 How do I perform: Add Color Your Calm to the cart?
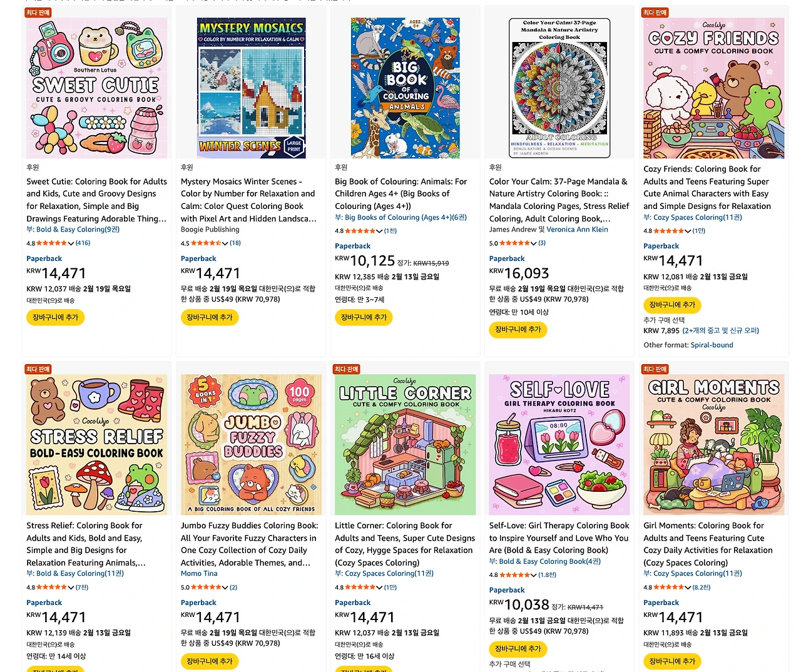pyautogui.click(x=518, y=330)
